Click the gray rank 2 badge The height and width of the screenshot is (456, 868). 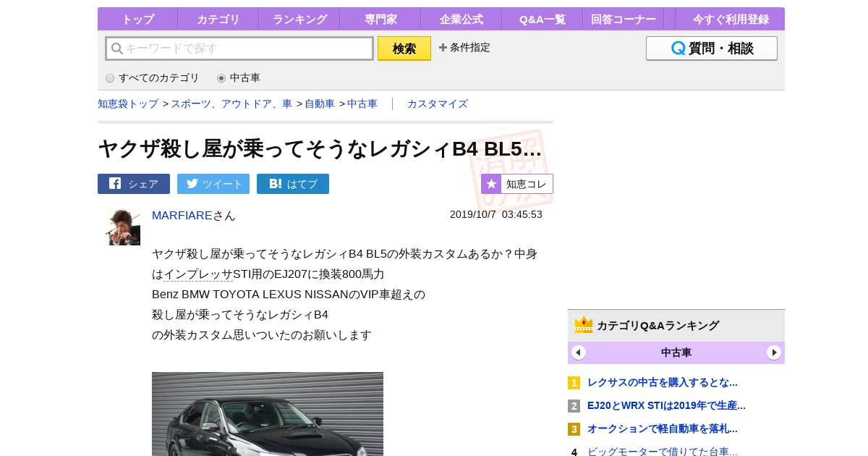(574, 406)
